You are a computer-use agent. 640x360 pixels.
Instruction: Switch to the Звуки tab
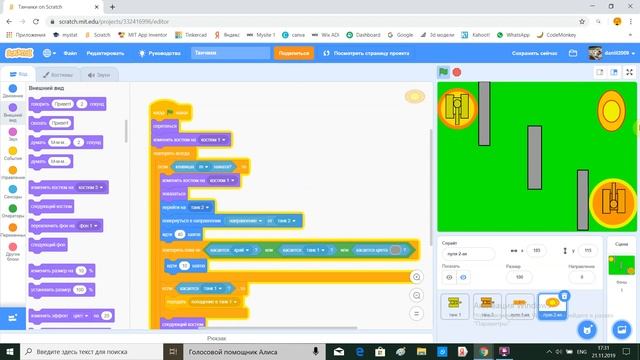pyautogui.click(x=99, y=75)
